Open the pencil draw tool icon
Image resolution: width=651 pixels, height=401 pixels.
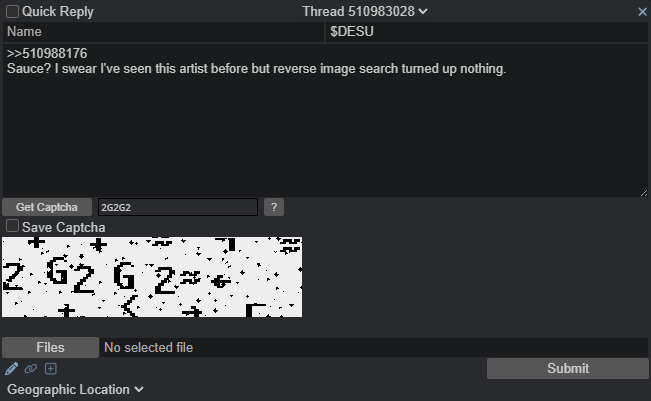coord(12,369)
